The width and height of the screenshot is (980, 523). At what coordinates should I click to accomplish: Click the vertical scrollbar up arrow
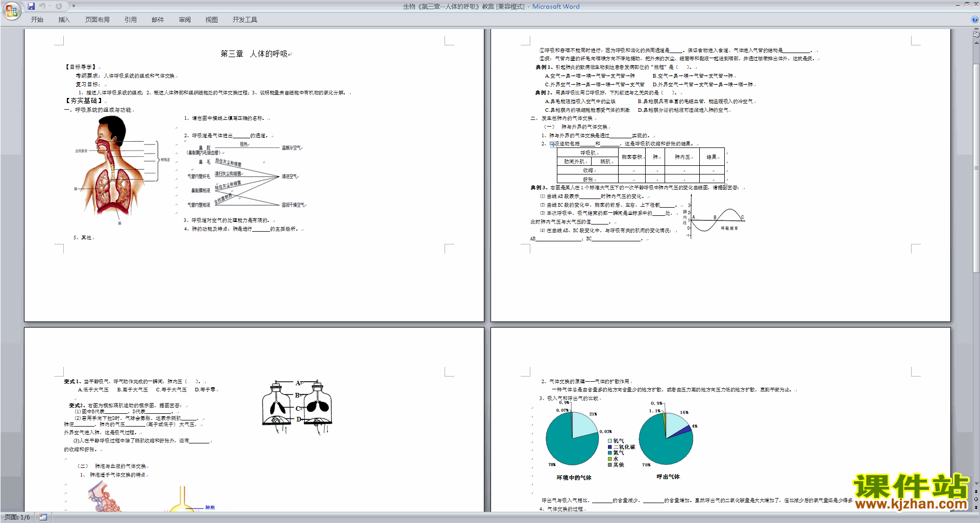click(x=976, y=43)
